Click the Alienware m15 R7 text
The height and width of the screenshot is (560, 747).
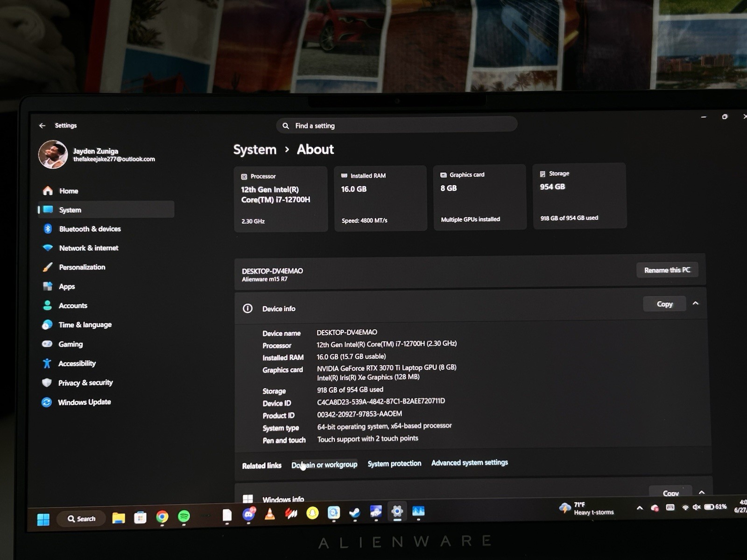tap(265, 279)
